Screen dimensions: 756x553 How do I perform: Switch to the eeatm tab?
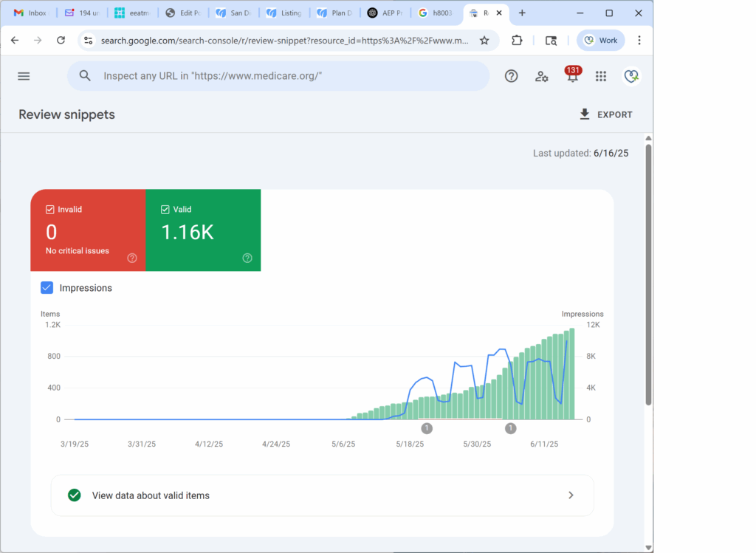(133, 13)
